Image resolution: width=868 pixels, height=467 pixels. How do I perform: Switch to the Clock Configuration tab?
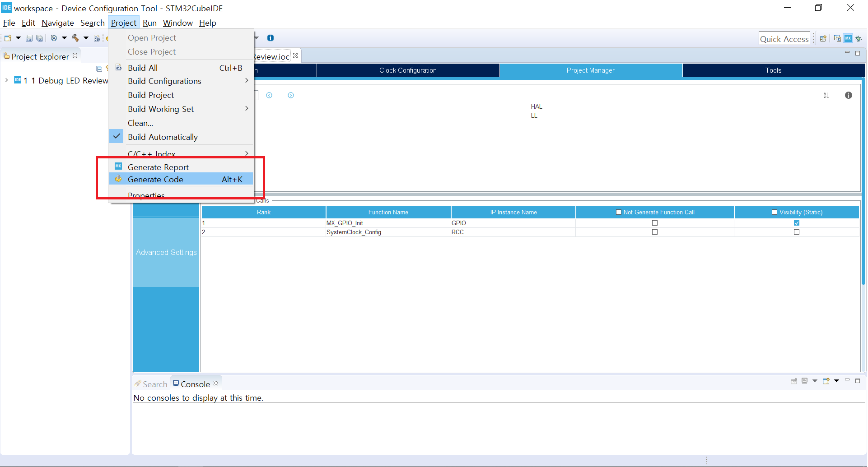point(408,70)
